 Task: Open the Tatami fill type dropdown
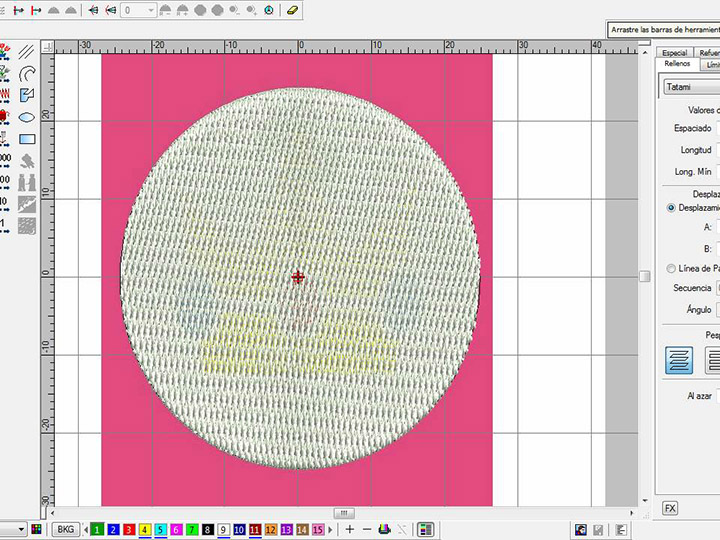[x=692, y=87]
